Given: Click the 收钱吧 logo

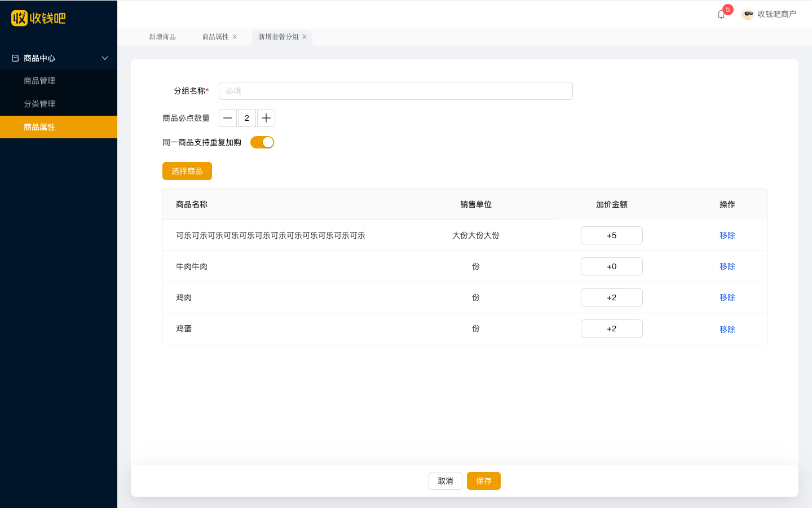Looking at the screenshot, I should point(38,18).
